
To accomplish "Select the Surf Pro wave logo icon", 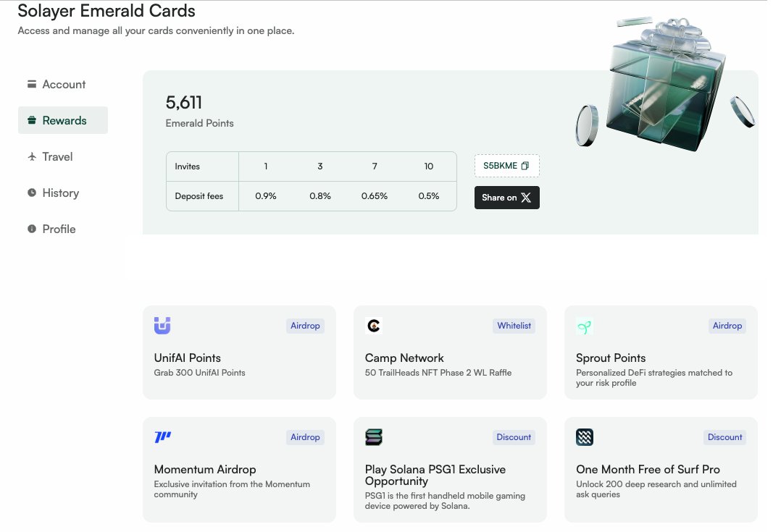I will click(584, 437).
